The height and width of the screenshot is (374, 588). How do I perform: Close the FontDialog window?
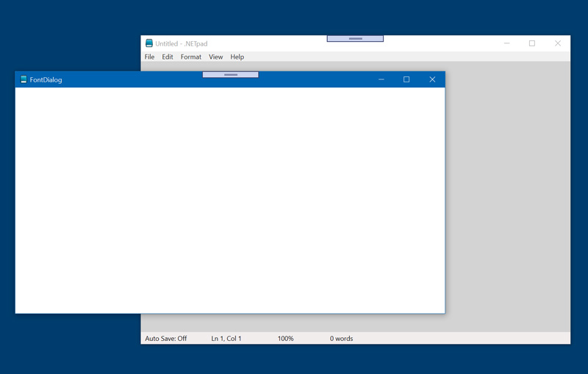pos(432,79)
